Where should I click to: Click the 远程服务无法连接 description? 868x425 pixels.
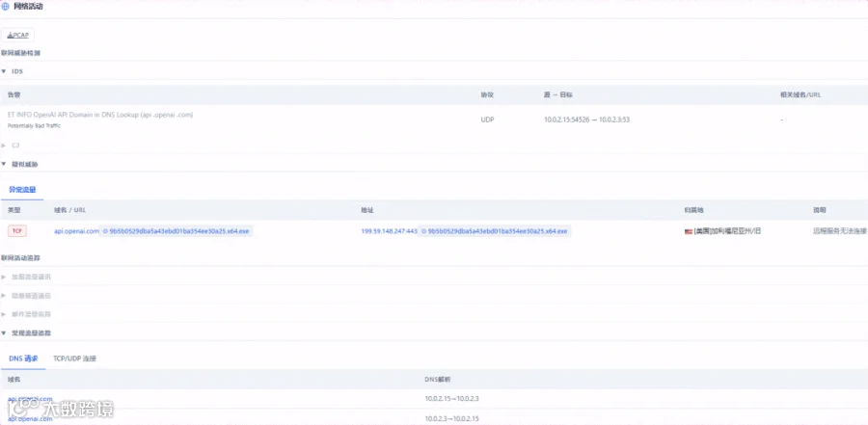839,231
